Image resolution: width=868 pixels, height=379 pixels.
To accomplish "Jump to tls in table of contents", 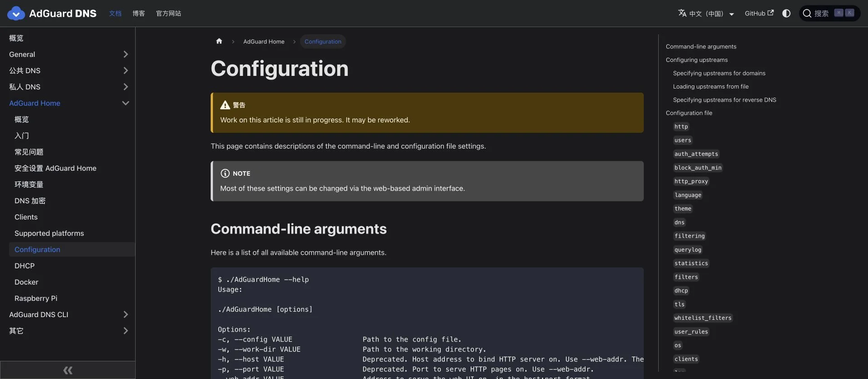I will coord(679,304).
